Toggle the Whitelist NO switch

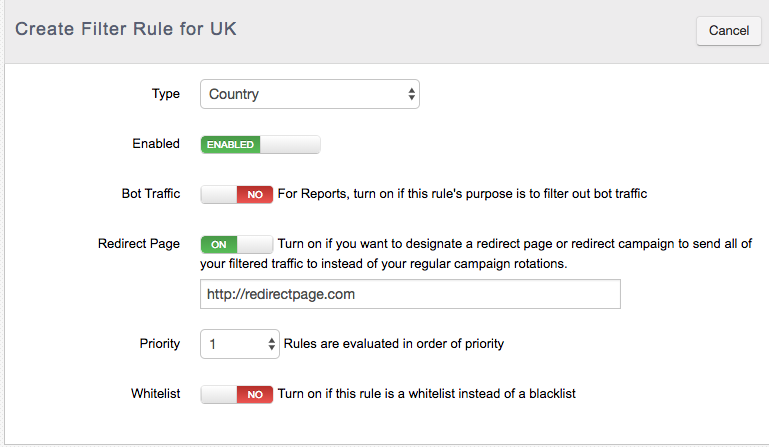coord(236,394)
